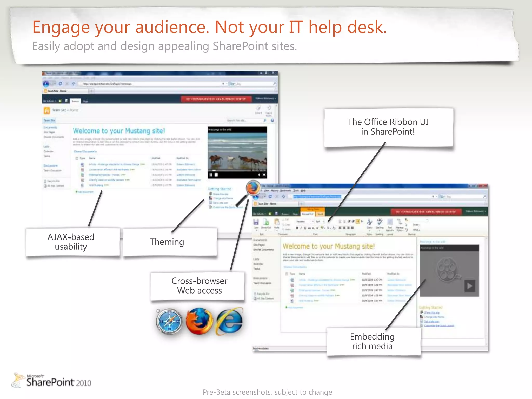Click the video progress bar in left window
Screen dimensions: 532x399
point(230,170)
